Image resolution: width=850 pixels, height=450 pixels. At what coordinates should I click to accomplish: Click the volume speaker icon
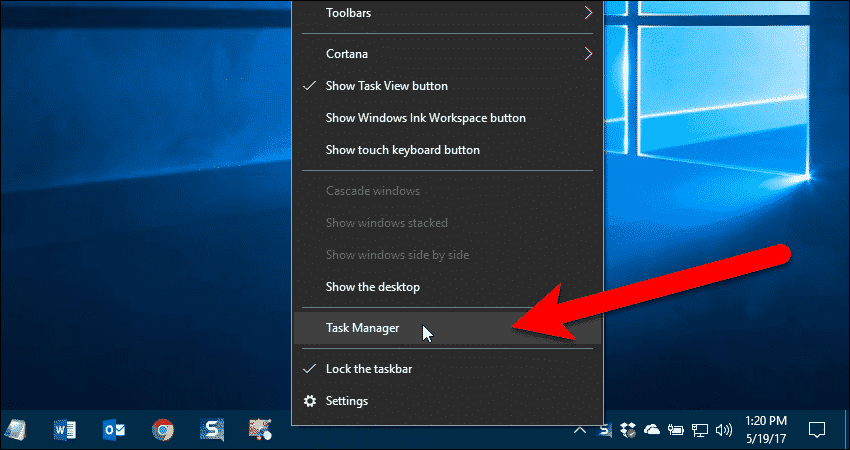coord(722,430)
